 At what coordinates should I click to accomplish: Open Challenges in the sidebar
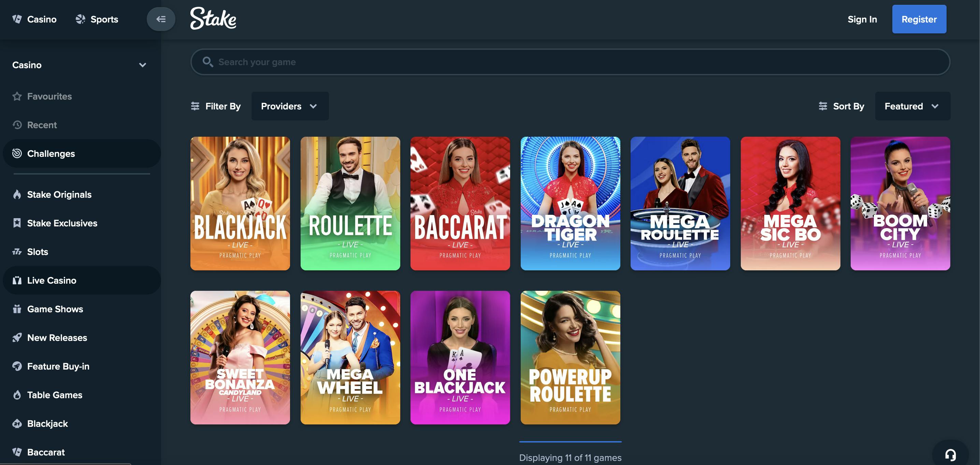click(51, 154)
